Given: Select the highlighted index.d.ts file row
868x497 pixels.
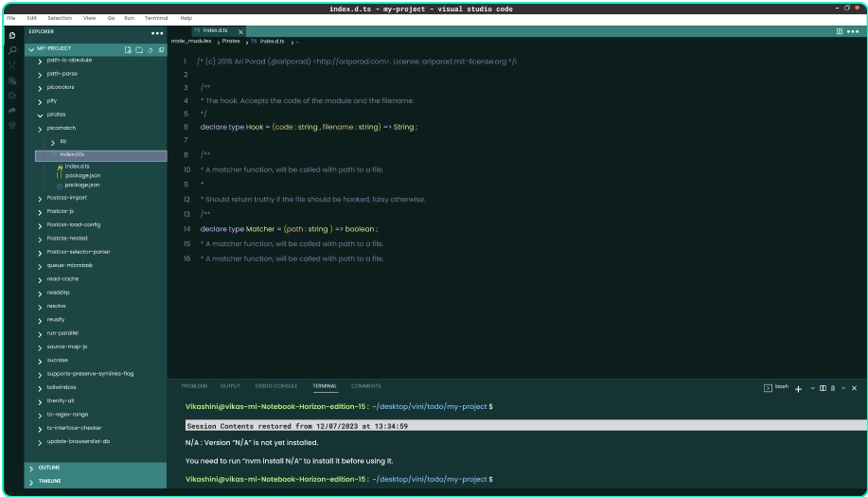Looking at the screenshot, I should click(100, 155).
